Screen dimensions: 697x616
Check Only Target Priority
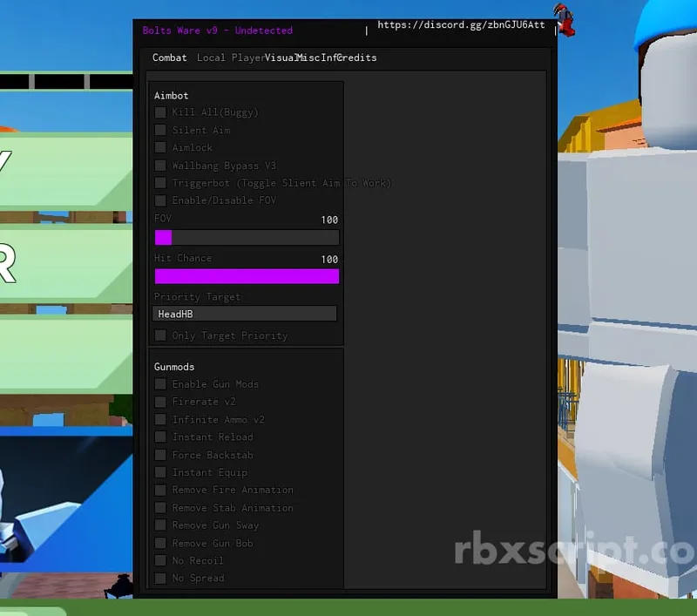[x=160, y=335]
